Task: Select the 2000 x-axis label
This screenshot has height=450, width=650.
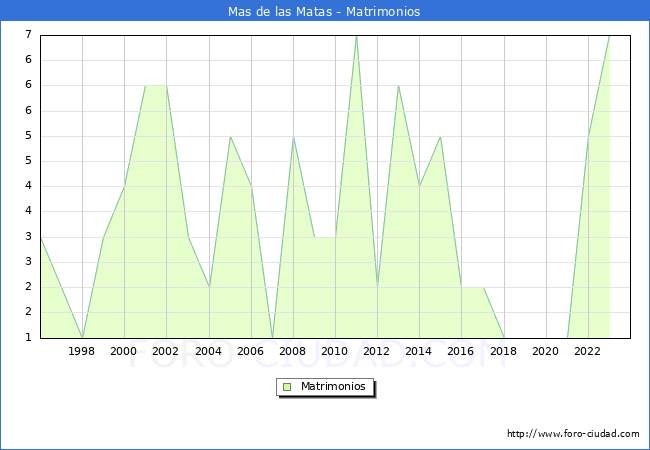Action: 124,351
